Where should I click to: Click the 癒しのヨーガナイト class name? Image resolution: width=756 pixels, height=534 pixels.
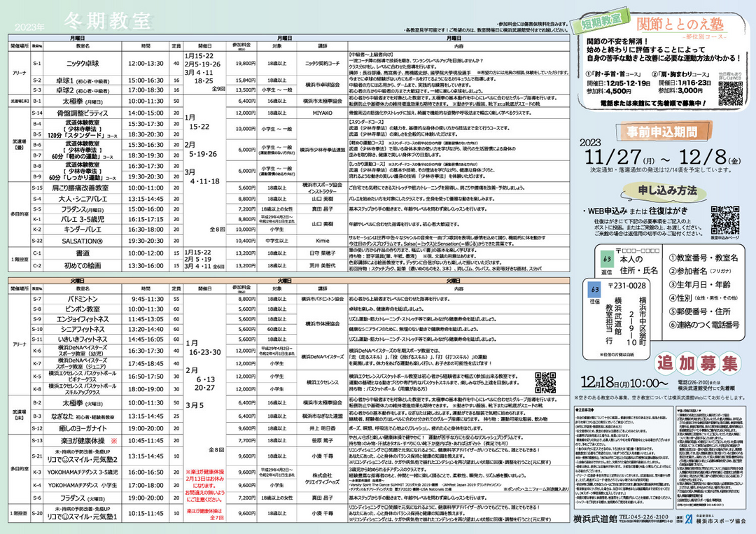click(x=83, y=428)
